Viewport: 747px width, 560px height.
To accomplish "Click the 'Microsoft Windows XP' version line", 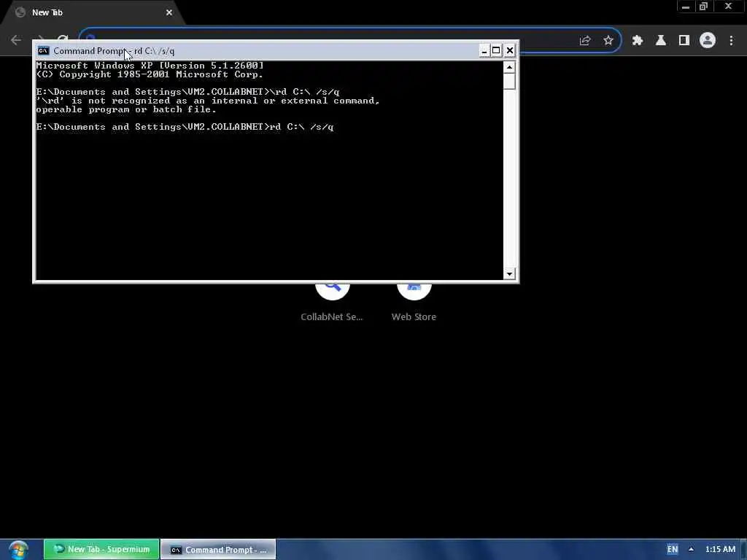I will pyautogui.click(x=150, y=65).
